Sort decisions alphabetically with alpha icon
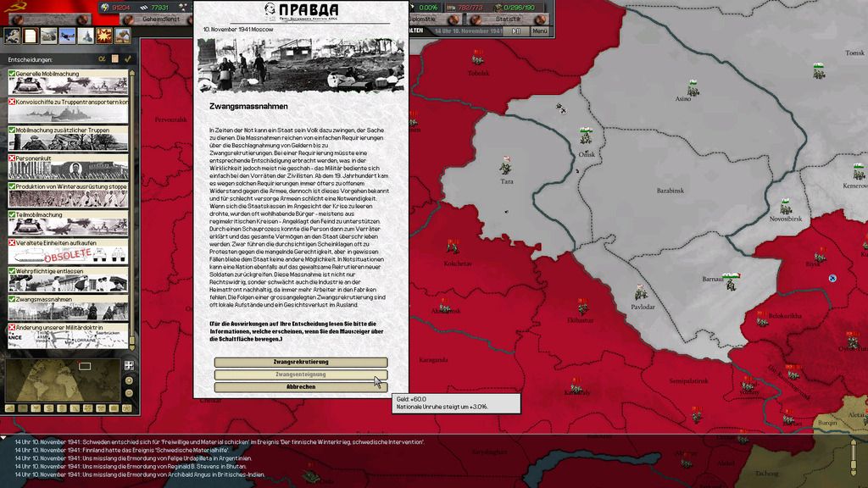 102,58
